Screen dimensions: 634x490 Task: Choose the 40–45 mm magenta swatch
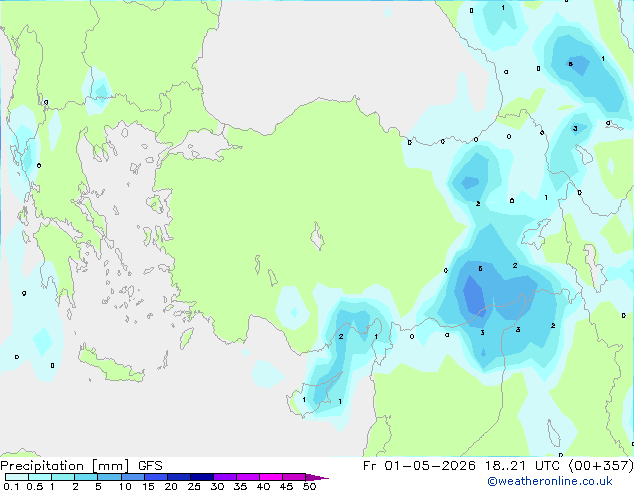pos(271,477)
